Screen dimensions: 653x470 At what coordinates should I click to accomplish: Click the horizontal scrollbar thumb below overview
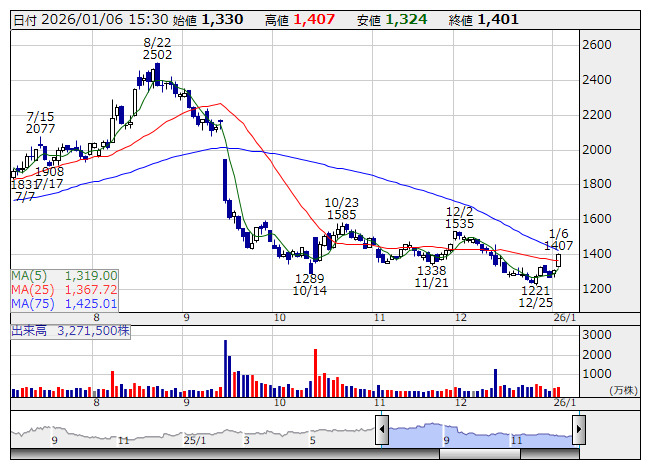click(509, 454)
